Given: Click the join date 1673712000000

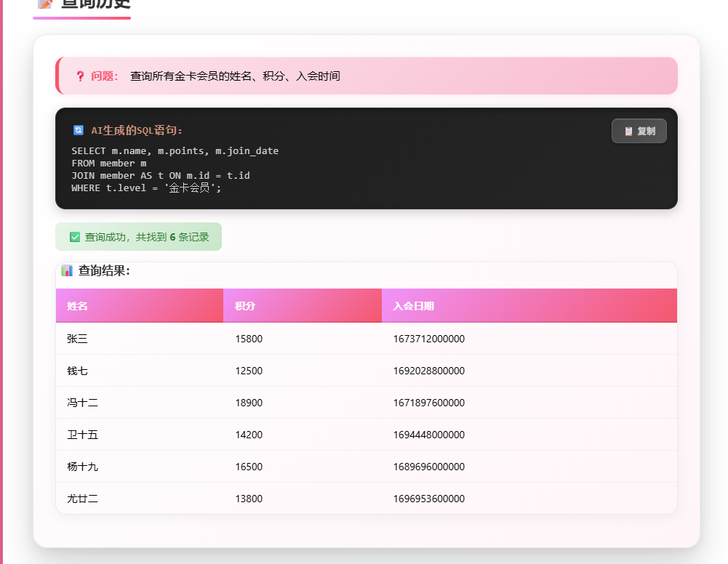Looking at the screenshot, I should pyautogui.click(x=429, y=339).
